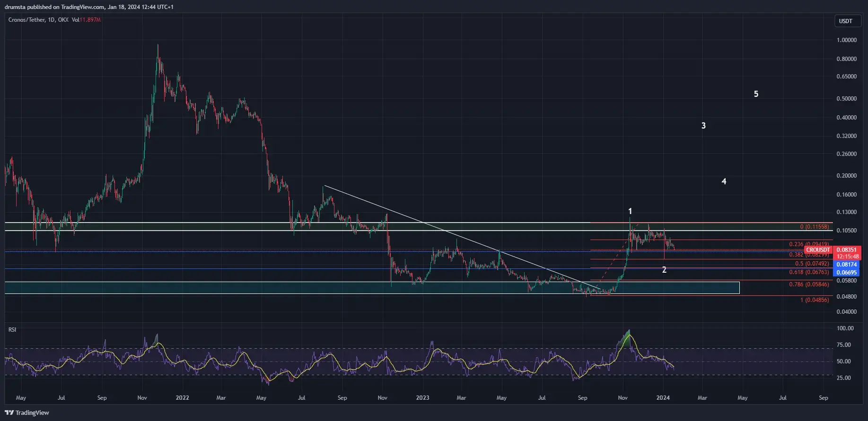Select the 0 (0.11558) Fibonacci level label
This screenshot has height=421, width=868.
coord(814,227)
